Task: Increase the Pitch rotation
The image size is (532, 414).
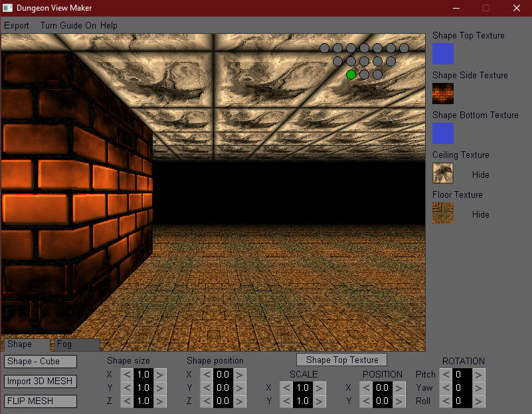Action: (479, 375)
